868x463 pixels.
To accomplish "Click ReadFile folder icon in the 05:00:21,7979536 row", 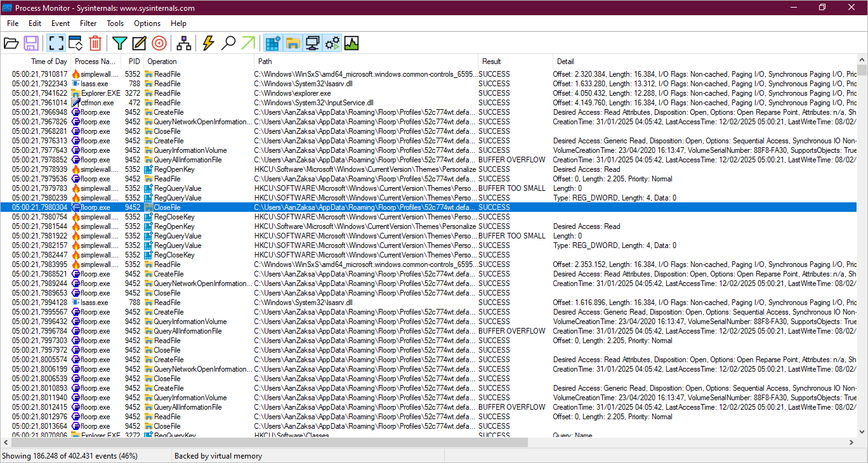I will point(148,179).
